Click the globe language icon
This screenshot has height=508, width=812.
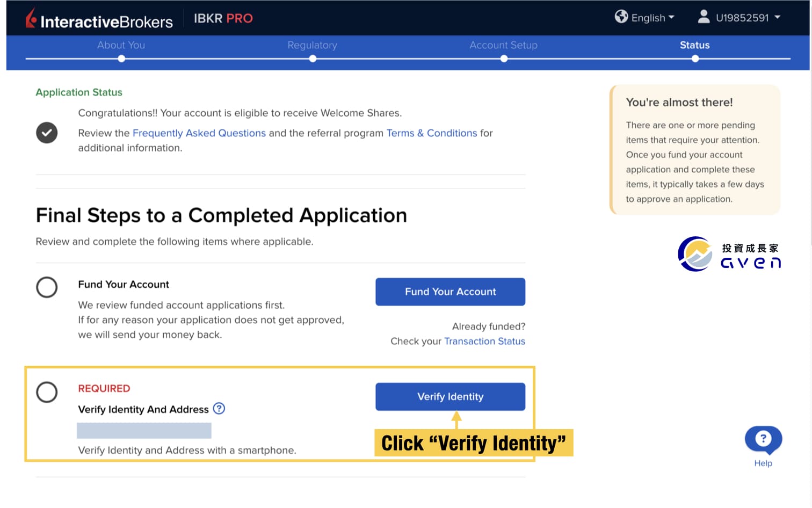(x=621, y=17)
